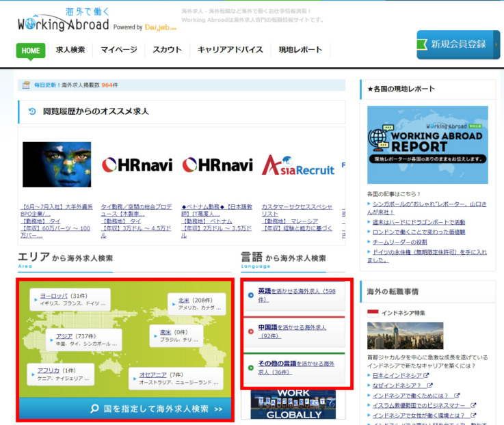Click external-link icon beside 日本とインドネシア

point(426,375)
